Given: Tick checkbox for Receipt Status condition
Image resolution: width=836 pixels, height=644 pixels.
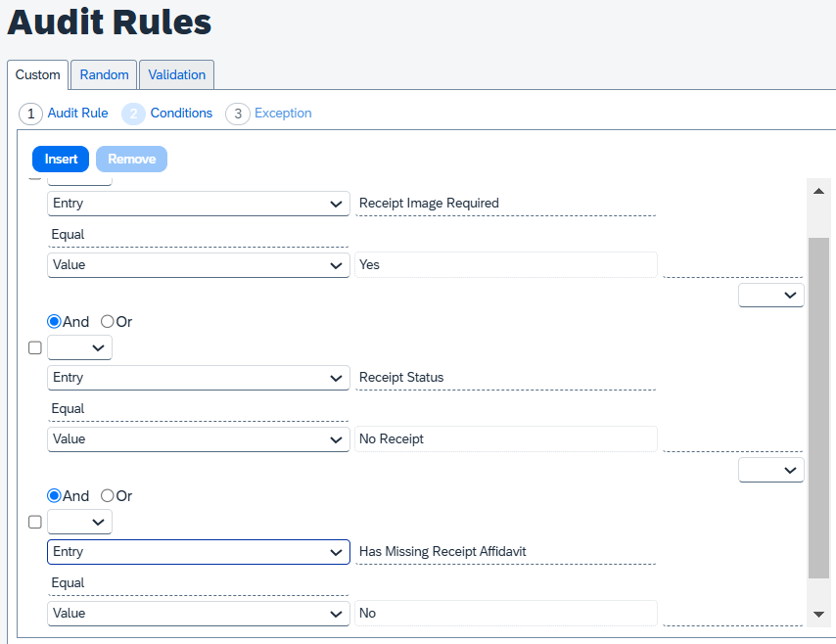Looking at the screenshot, I should (34, 347).
